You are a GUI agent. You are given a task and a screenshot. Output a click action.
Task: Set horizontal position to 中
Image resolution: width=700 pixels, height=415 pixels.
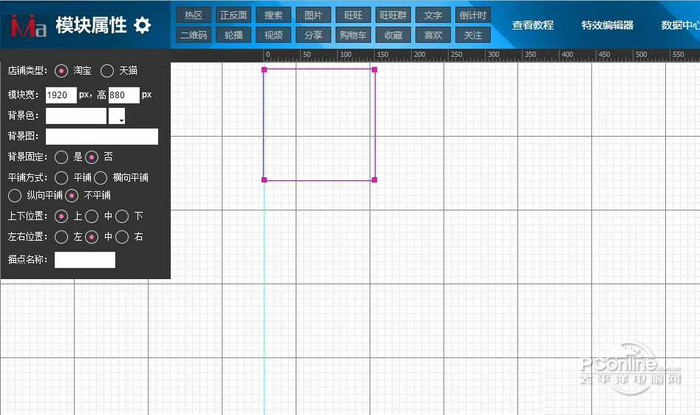coord(92,237)
